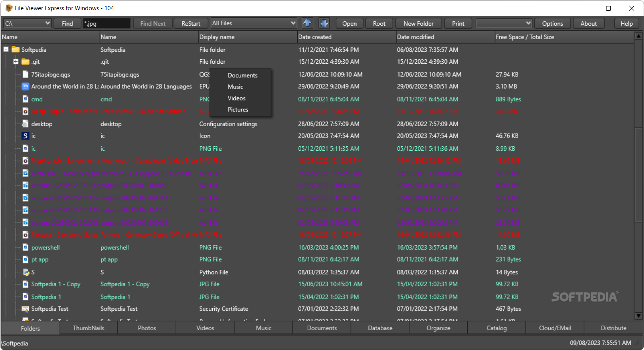Viewport: 644px width, 350px height.
Task: Switch to the Organize tab
Action: (438, 328)
